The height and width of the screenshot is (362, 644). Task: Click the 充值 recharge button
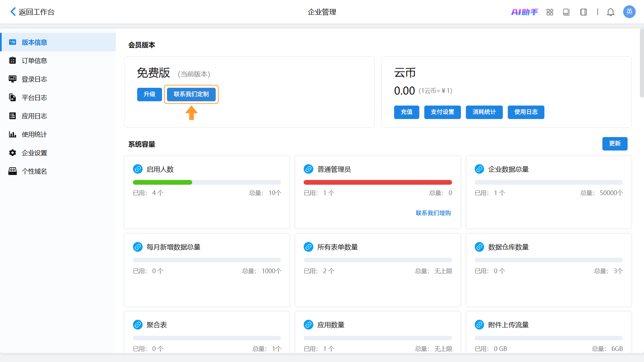pyautogui.click(x=407, y=112)
